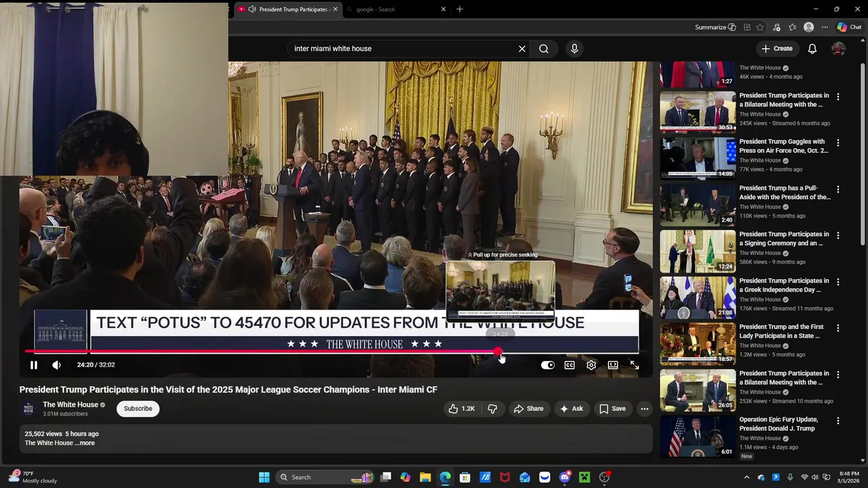Open the Edge favorites list icon
The width and height of the screenshot is (868, 488).
coord(792,27)
